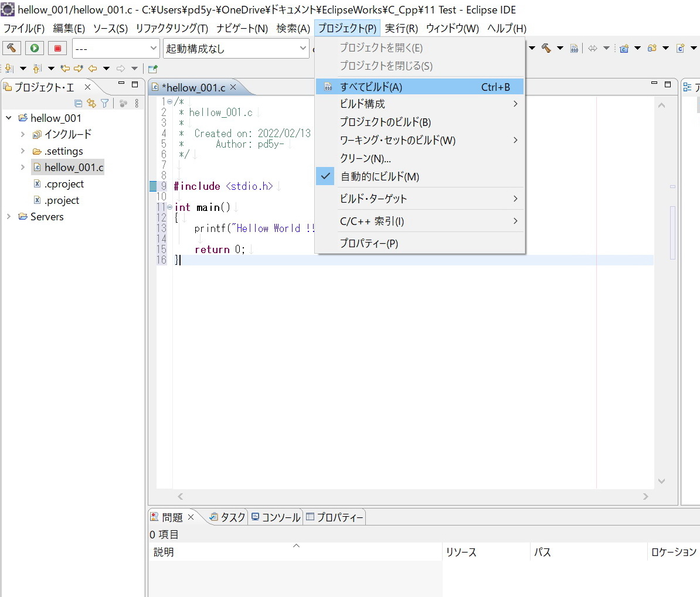Toggle Link with Editor in Project Explorer

(x=91, y=104)
